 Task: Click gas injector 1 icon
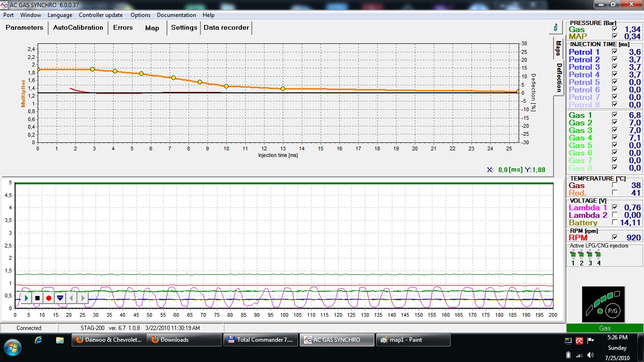573,255
